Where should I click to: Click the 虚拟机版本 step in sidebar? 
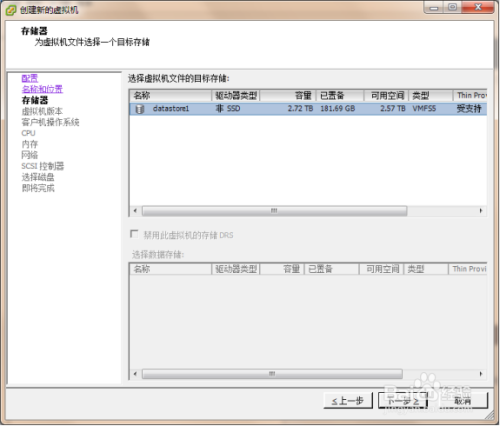click(42, 111)
